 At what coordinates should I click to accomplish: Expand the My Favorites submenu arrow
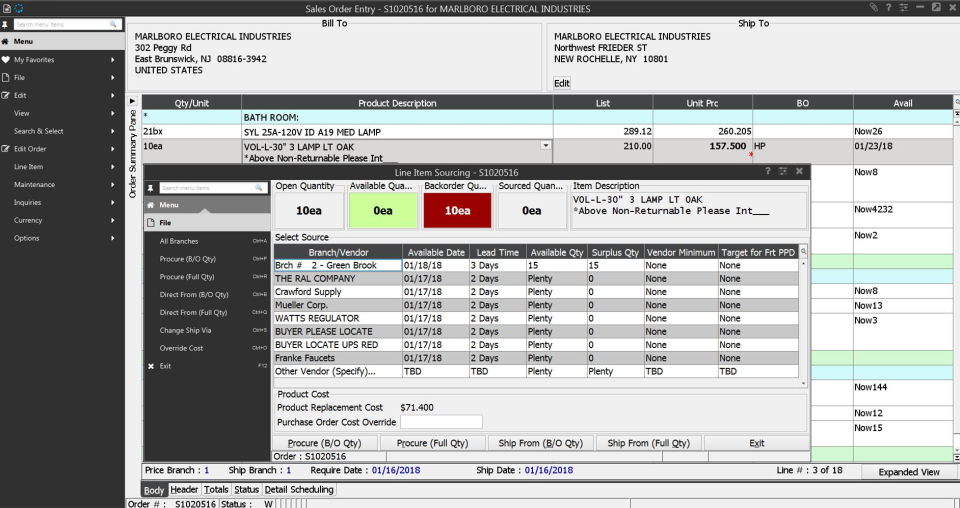coord(113,59)
